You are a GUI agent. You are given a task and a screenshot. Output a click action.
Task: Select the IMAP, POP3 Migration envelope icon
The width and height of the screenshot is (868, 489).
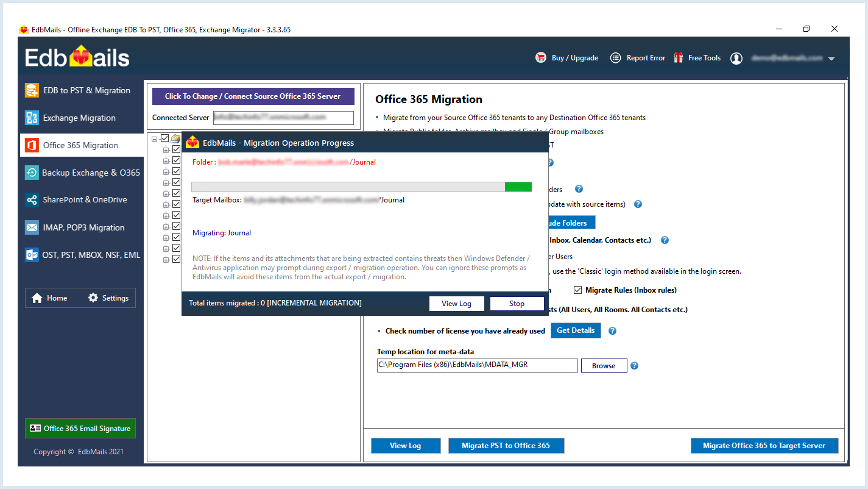(x=32, y=227)
